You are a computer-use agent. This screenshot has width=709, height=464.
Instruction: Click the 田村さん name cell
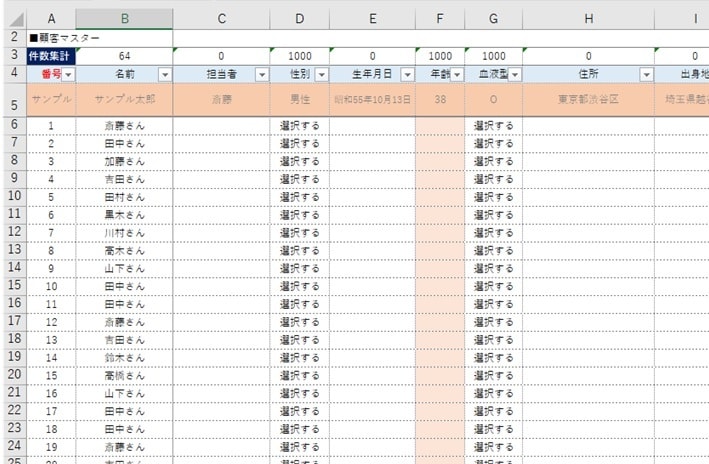coord(124,197)
